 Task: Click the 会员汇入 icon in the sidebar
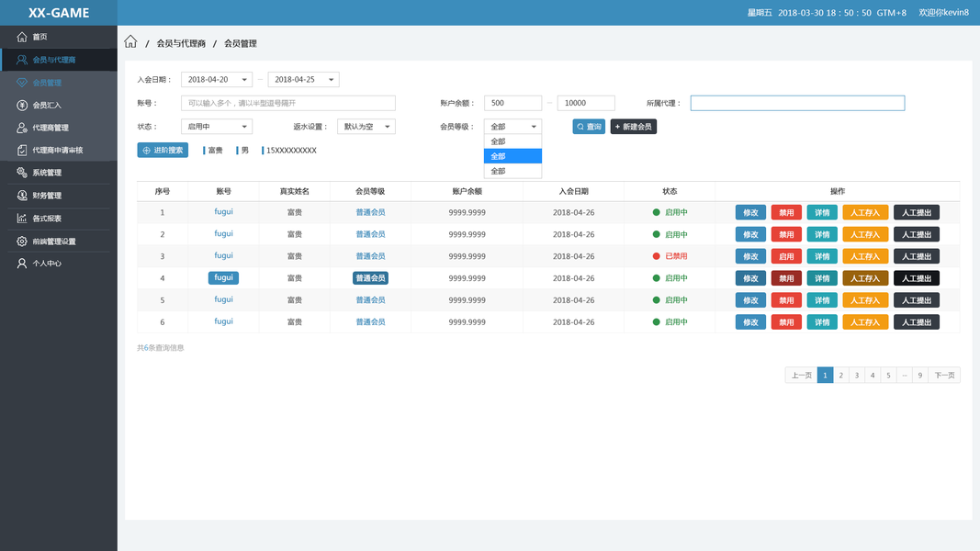[22, 105]
